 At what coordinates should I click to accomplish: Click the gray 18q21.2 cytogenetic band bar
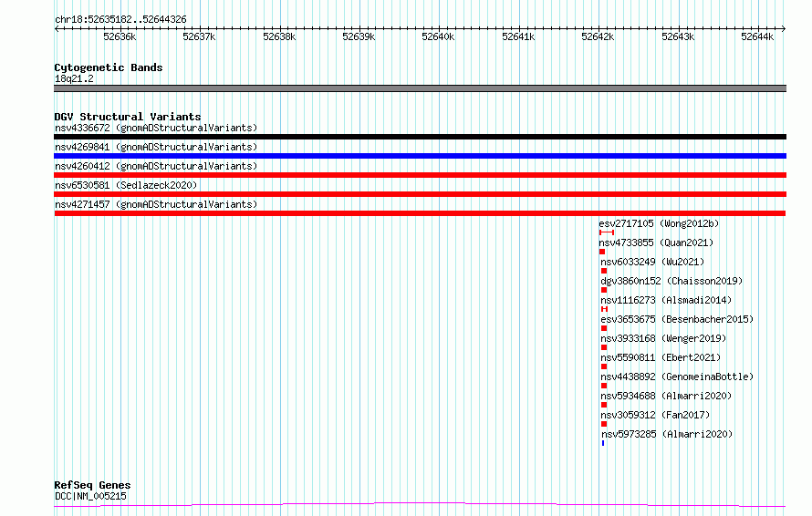click(420, 88)
